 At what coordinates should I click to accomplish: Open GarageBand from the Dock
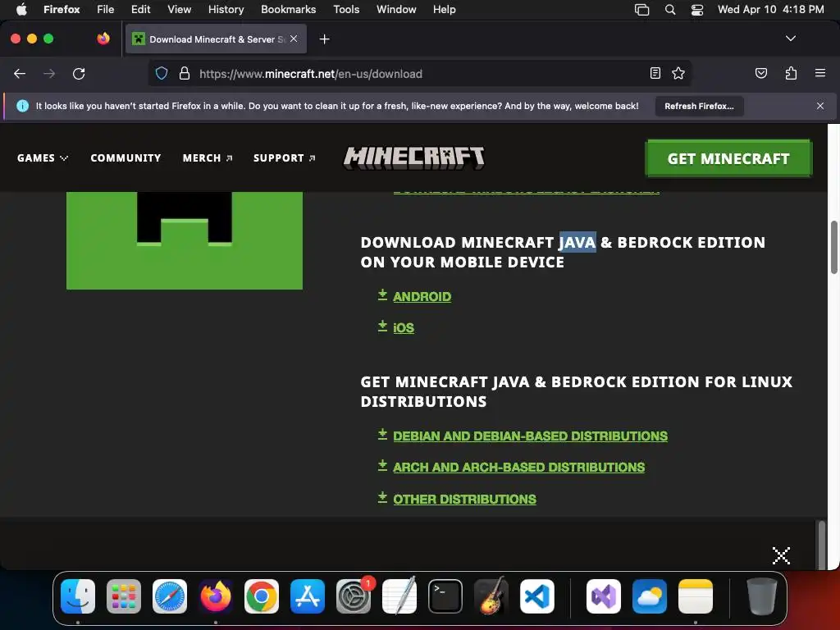[491, 596]
